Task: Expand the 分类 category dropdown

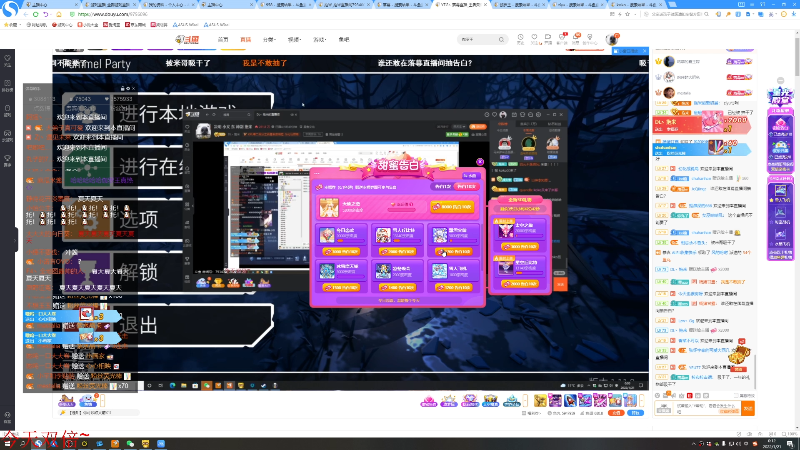Action: tap(269, 39)
